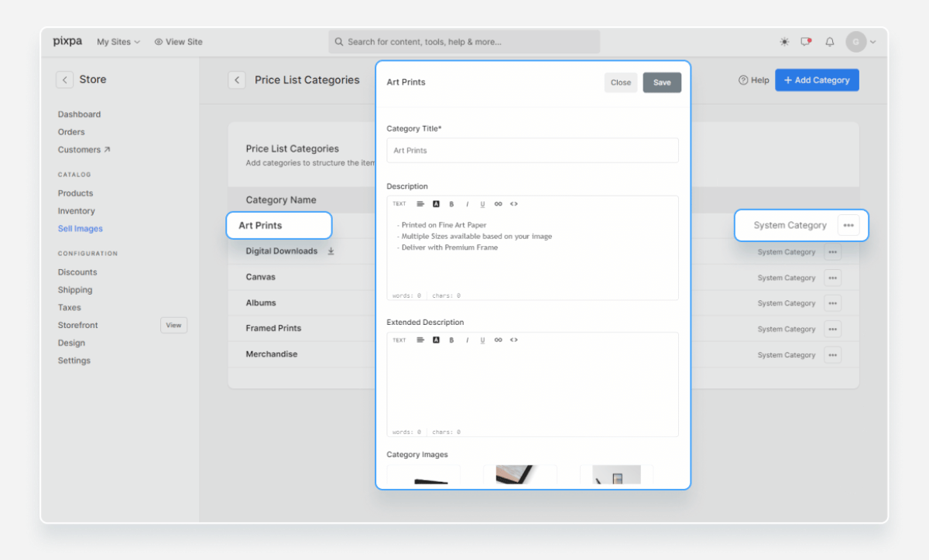Insert link in the Description editor
This screenshot has width=929, height=560.
498,204
